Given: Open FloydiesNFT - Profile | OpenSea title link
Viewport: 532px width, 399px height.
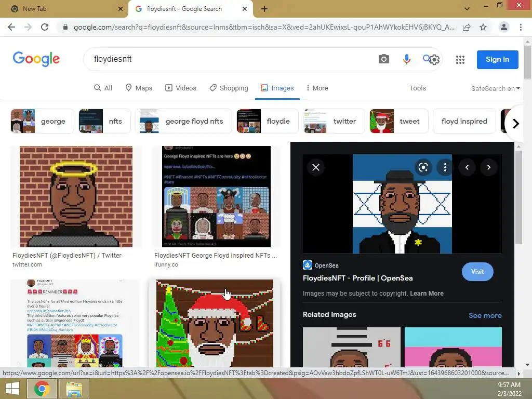Looking at the screenshot, I should pyautogui.click(x=357, y=278).
